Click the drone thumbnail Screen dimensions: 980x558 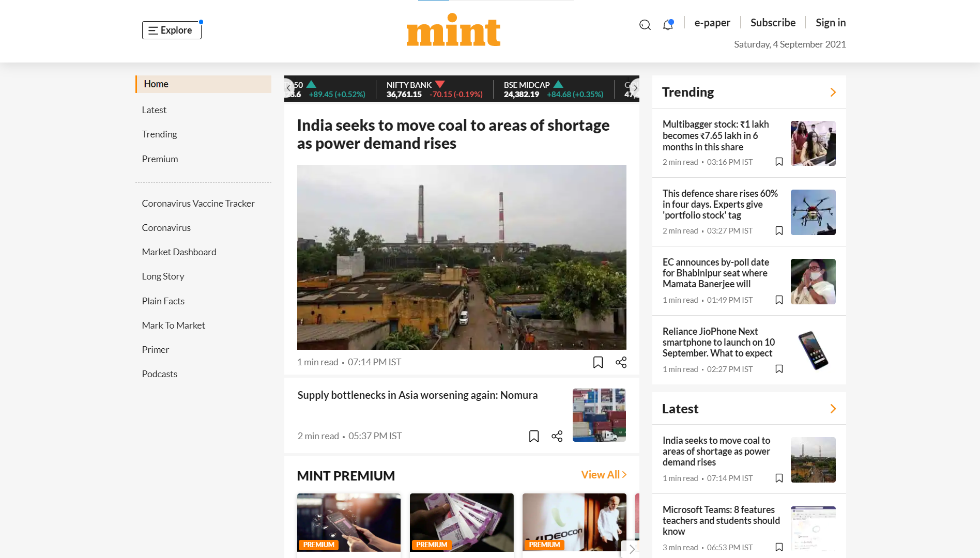click(813, 212)
